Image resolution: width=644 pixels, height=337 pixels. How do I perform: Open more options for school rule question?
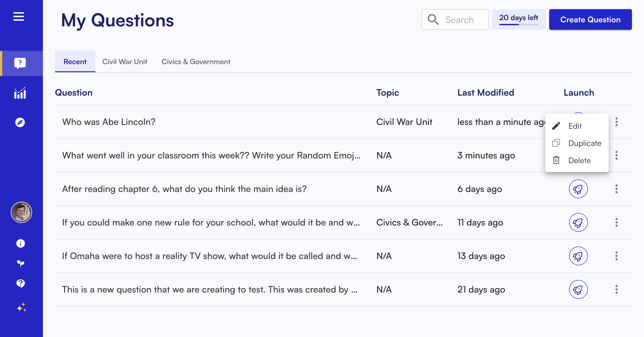point(616,222)
